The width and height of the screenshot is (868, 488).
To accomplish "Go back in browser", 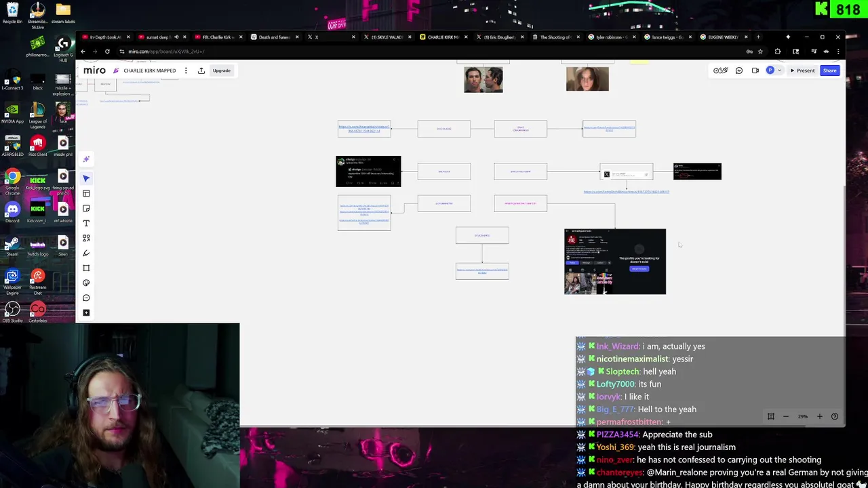I will pos(83,52).
